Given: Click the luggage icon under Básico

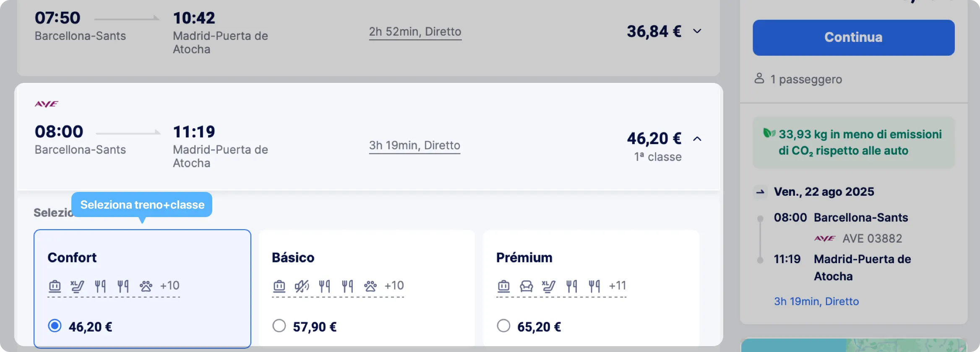Looking at the screenshot, I should (279, 286).
